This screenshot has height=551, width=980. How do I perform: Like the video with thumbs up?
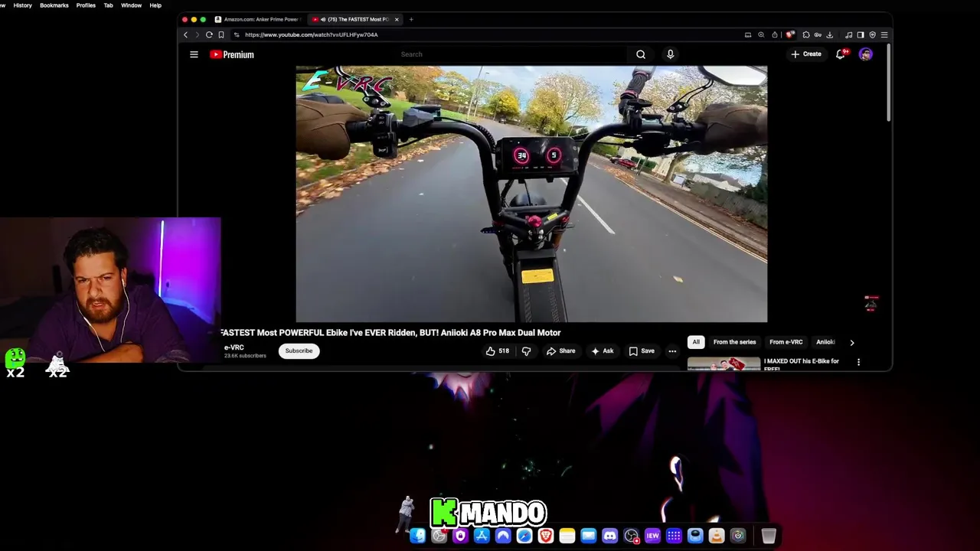pyautogui.click(x=497, y=351)
